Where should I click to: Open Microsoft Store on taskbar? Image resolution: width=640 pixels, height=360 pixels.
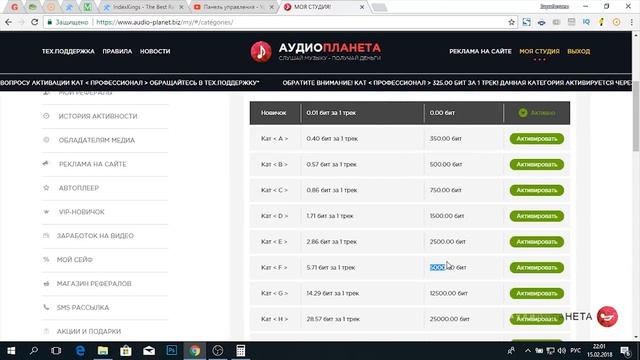(x=126, y=351)
